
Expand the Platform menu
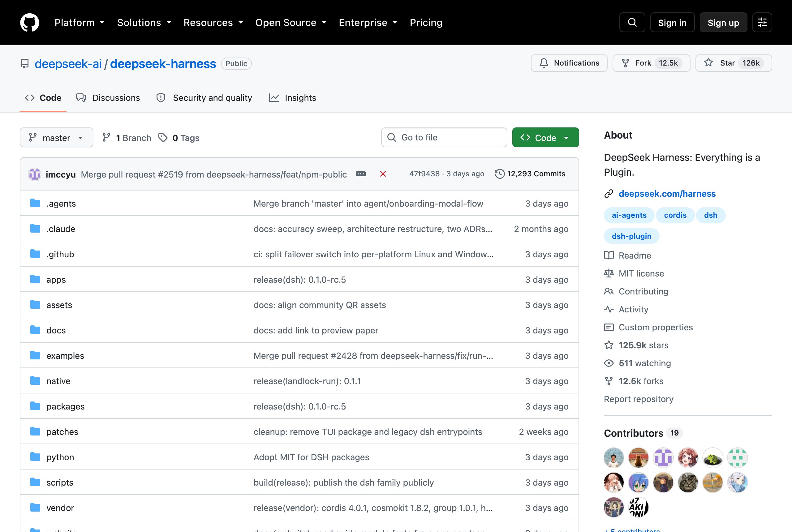pyautogui.click(x=79, y=22)
